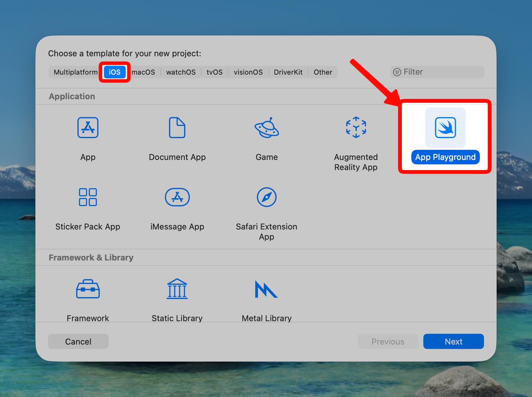Click the Metal Library label
532x397 pixels.
click(267, 318)
